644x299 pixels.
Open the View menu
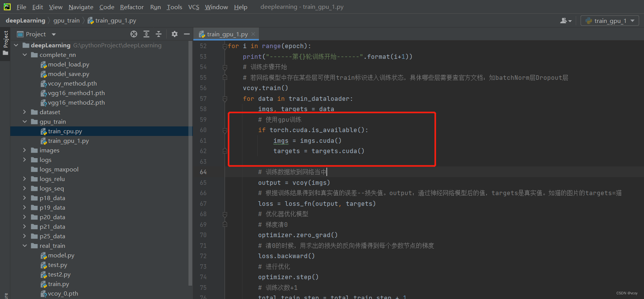tap(56, 7)
